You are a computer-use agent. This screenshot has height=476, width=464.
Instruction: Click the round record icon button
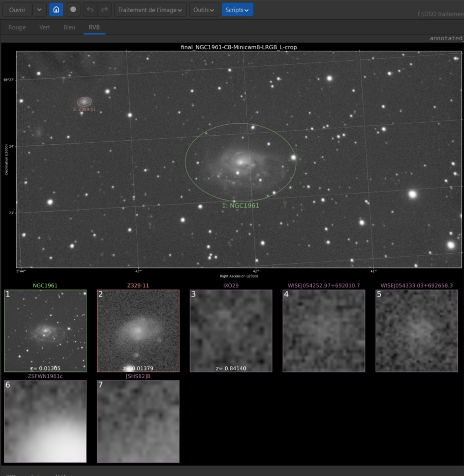pyautogui.click(x=73, y=10)
